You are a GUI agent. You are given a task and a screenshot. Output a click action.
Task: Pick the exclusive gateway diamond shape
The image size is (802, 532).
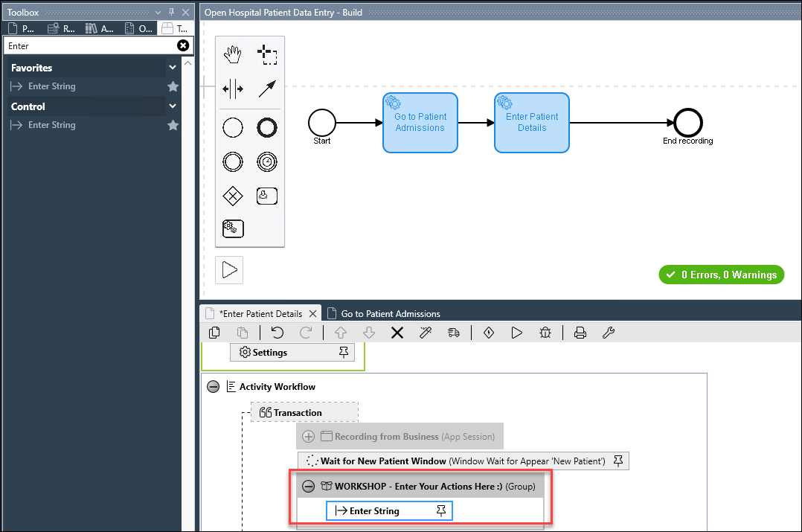(x=233, y=196)
